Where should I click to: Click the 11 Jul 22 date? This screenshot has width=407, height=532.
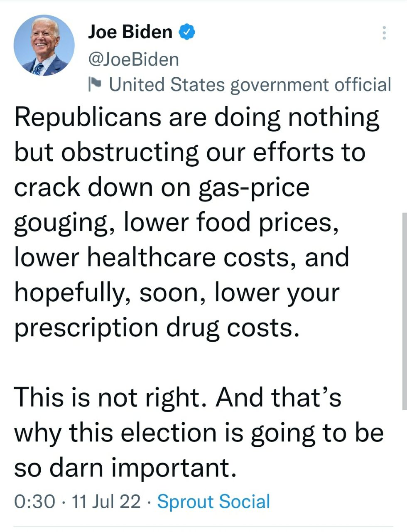[x=106, y=501]
